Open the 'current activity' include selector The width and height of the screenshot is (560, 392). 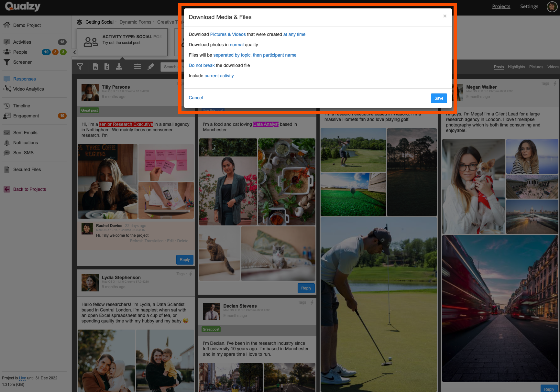(x=219, y=76)
